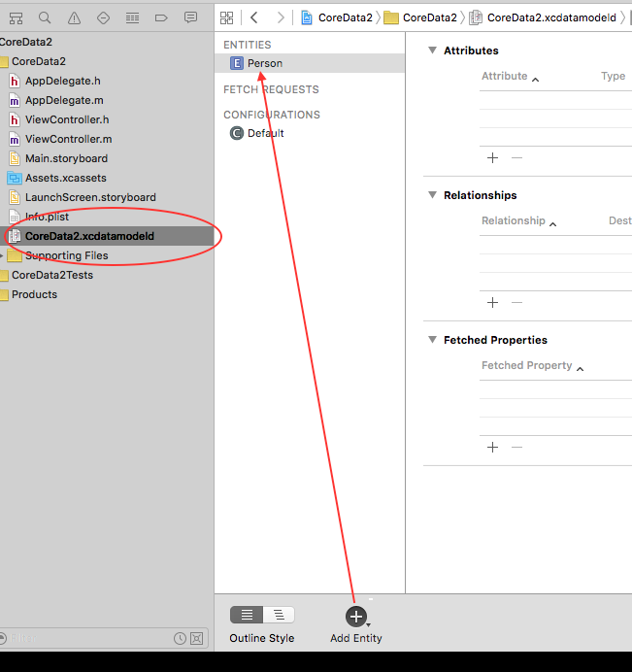Image resolution: width=632 pixels, height=672 pixels.
Task: Switch to table outline style
Action: point(247,615)
